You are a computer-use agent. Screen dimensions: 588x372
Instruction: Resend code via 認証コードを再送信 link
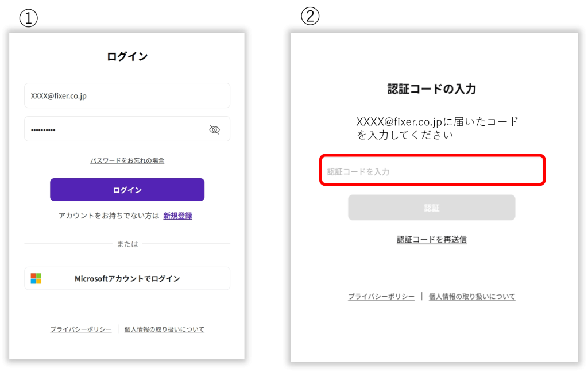coord(432,239)
